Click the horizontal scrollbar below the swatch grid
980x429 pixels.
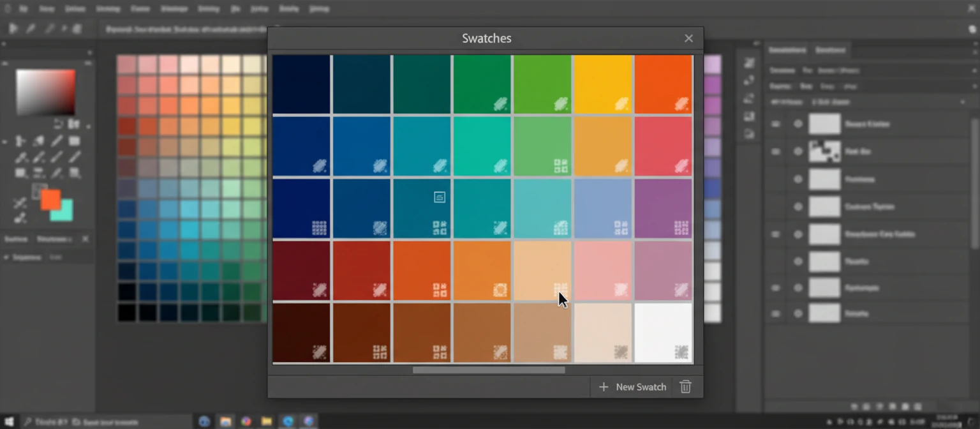click(x=488, y=370)
